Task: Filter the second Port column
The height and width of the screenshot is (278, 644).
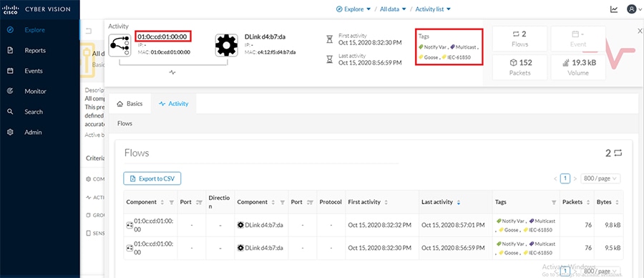Action: 311,202
